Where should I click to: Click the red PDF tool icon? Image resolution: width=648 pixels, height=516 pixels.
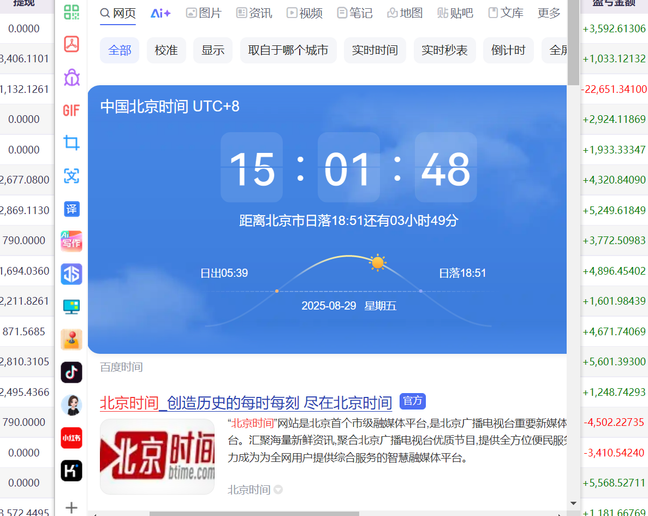pos(71,44)
